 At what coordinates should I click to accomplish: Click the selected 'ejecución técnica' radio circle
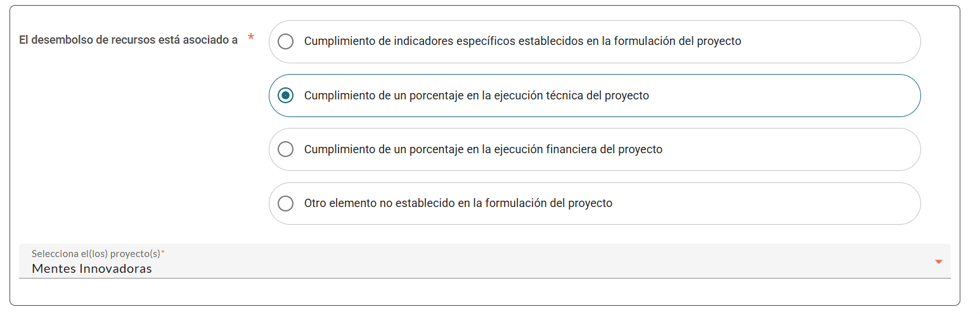click(286, 96)
